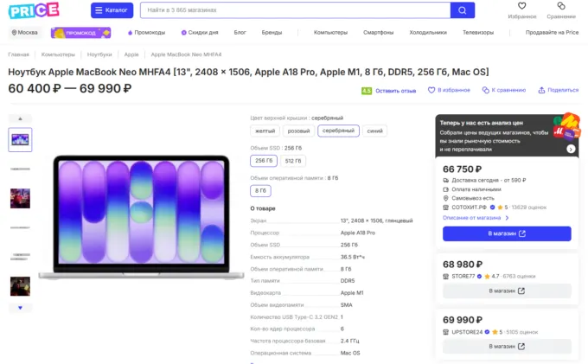Screen dimensions: 588x364
Task: Open Холодильники category link
Action: pyautogui.click(x=428, y=33)
